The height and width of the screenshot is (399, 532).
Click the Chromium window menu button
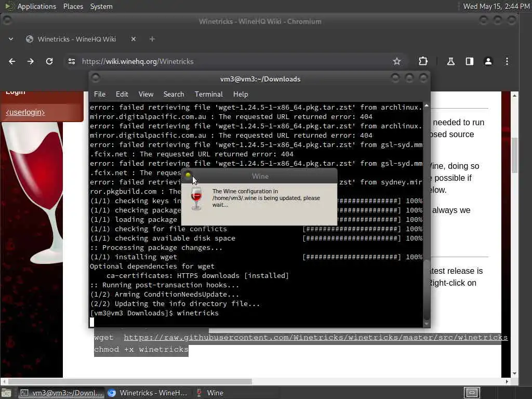pyautogui.click(x=7, y=21)
